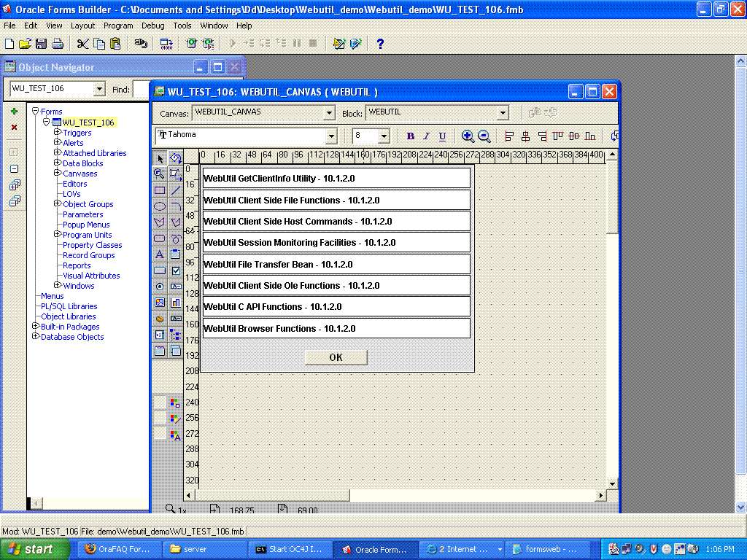This screenshot has width=747, height=560.
Task: Cut selection with the scissors icon
Action: (x=83, y=44)
